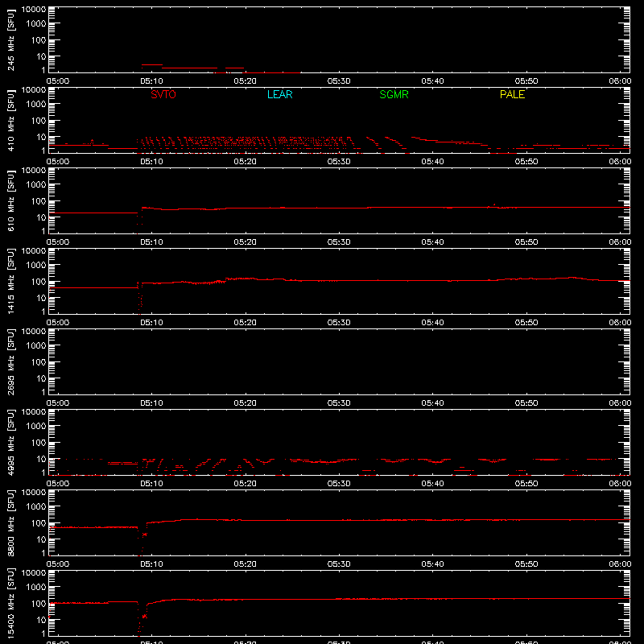The width and height of the screenshot is (644, 644).
Task: Click the 10000 tick of 245 MHz plot
Action: point(34,10)
